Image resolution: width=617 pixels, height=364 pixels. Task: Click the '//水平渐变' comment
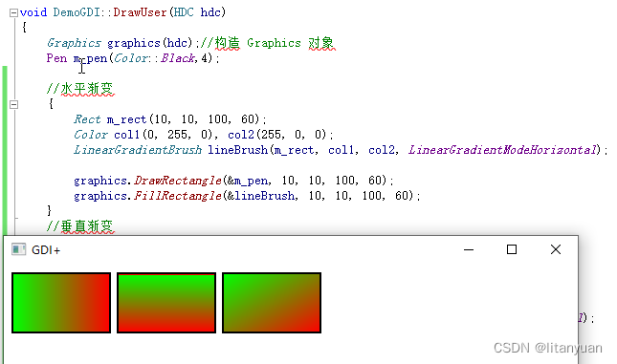(x=80, y=89)
